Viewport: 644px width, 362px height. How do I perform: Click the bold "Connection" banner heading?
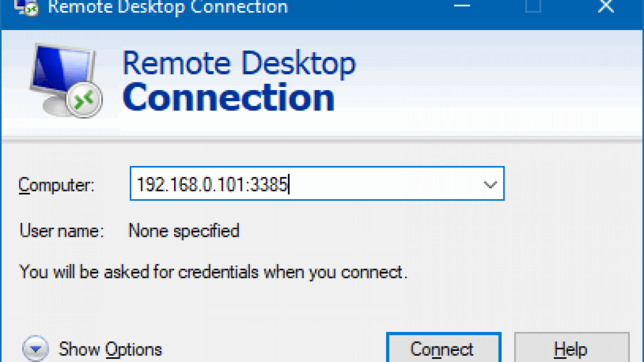pos(229,98)
